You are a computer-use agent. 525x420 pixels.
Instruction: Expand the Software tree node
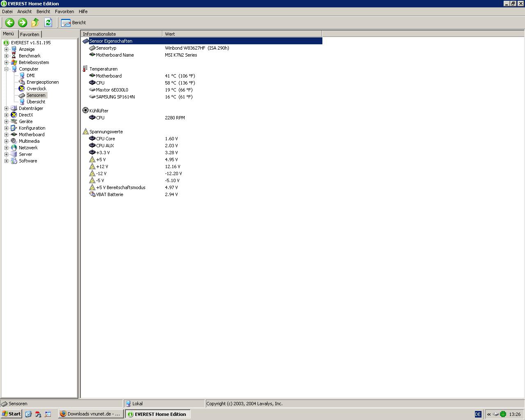tap(6, 161)
